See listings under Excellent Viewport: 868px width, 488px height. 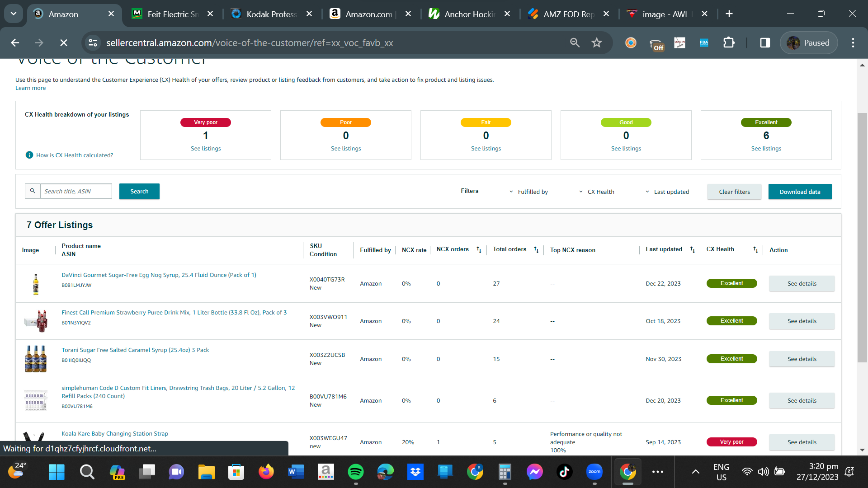766,149
